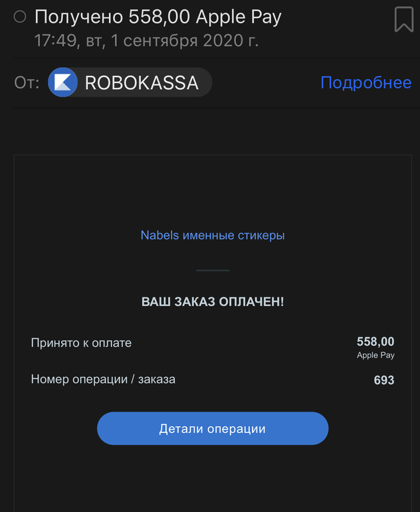Tap the date 17:49, 1 сентября 2020
Viewport: 420px width, 512px height.
click(x=146, y=41)
